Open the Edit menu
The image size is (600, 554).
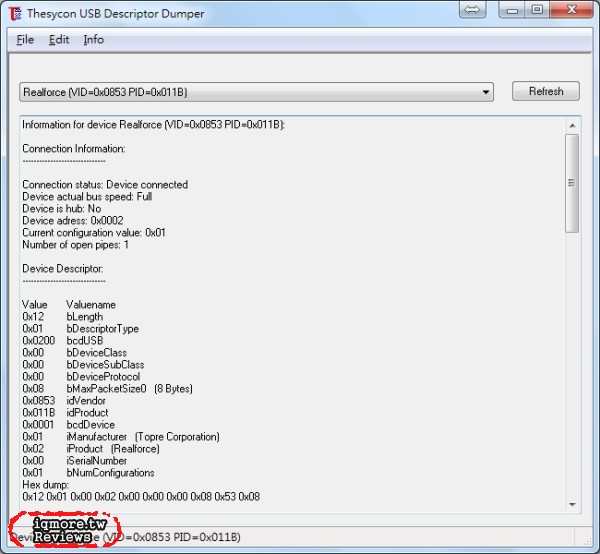point(59,39)
